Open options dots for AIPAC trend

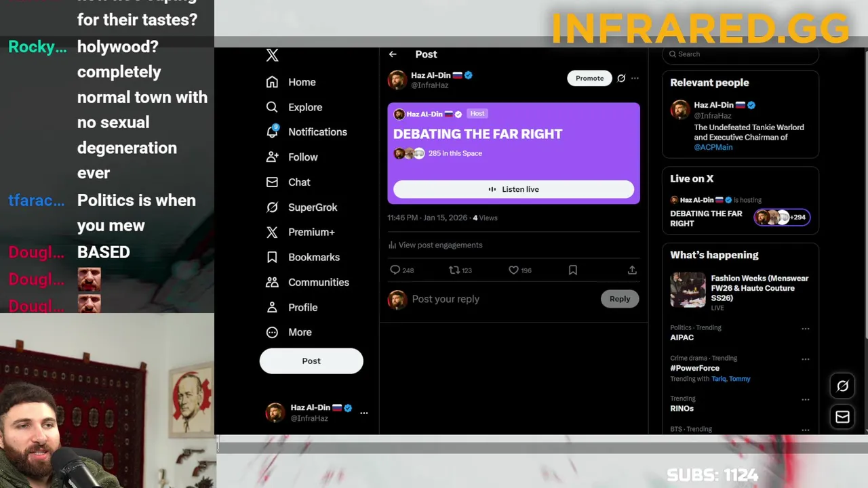(x=806, y=329)
